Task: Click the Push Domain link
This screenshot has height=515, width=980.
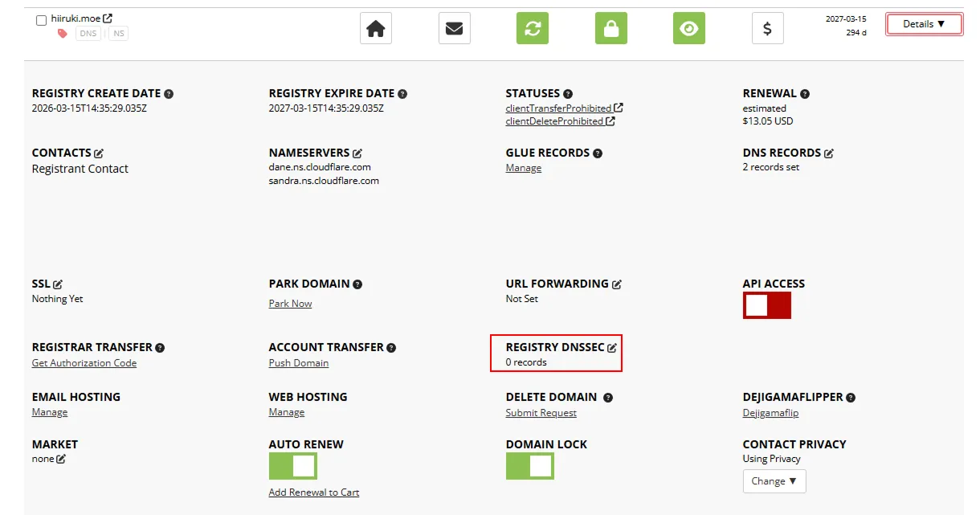Action: (x=299, y=363)
